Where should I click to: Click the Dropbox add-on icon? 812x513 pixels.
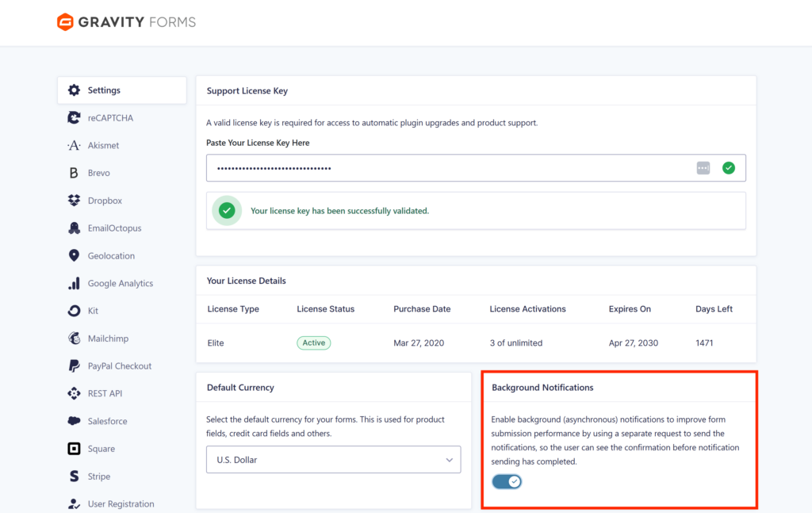pyautogui.click(x=74, y=200)
